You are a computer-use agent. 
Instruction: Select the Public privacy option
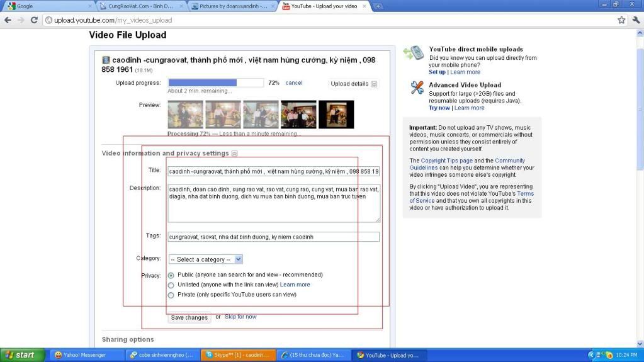(171, 275)
